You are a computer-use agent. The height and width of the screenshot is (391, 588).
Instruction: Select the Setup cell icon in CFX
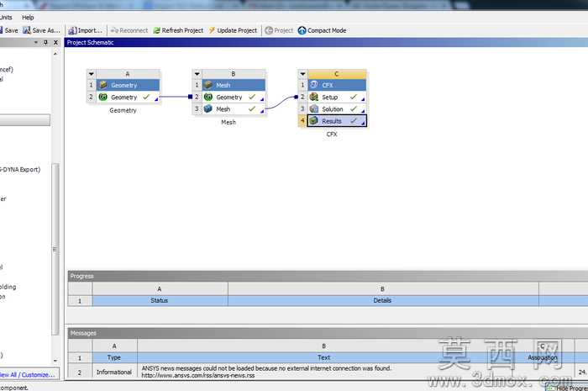click(314, 98)
